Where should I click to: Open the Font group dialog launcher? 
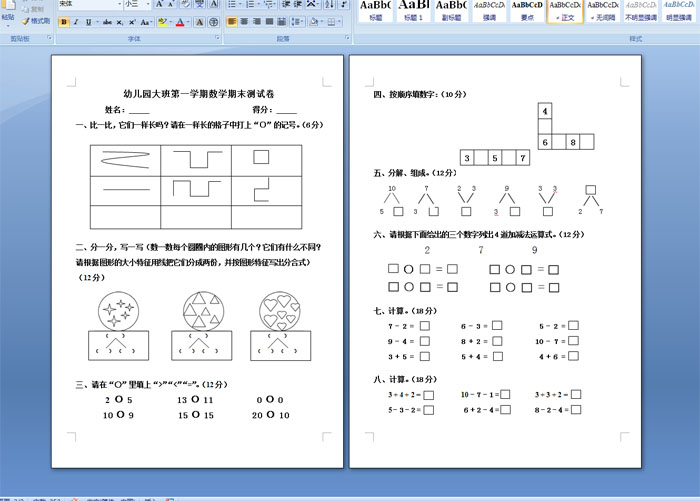pyautogui.click(x=217, y=38)
